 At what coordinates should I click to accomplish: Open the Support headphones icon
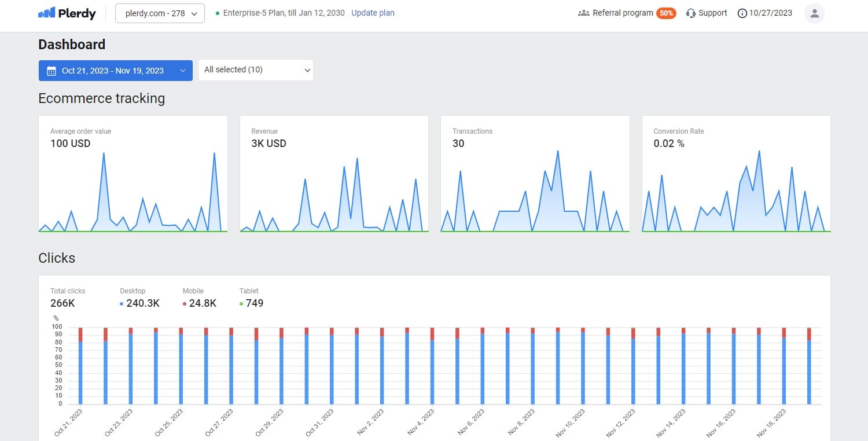coord(690,13)
